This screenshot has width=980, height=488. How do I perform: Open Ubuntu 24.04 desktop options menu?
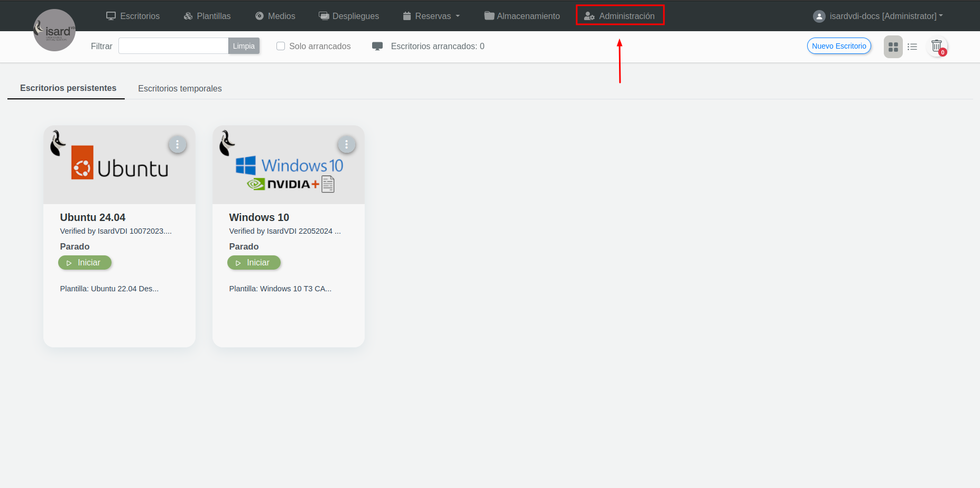point(177,144)
